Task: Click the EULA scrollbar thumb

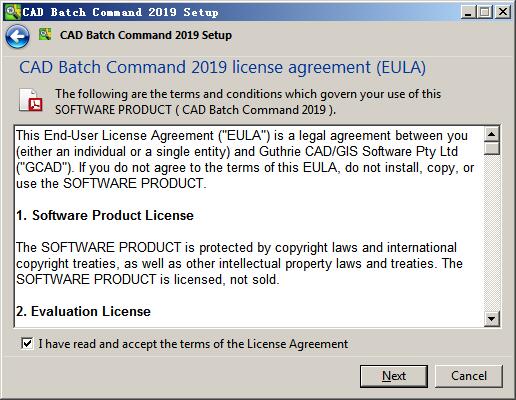Action: pos(492,148)
